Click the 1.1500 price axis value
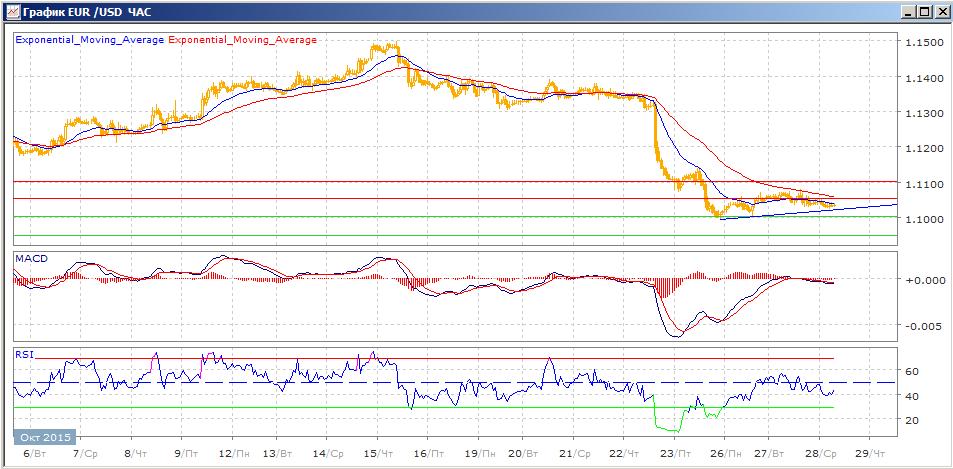Viewport: 953px width, 469px height. pyautogui.click(x=925, y=42)
